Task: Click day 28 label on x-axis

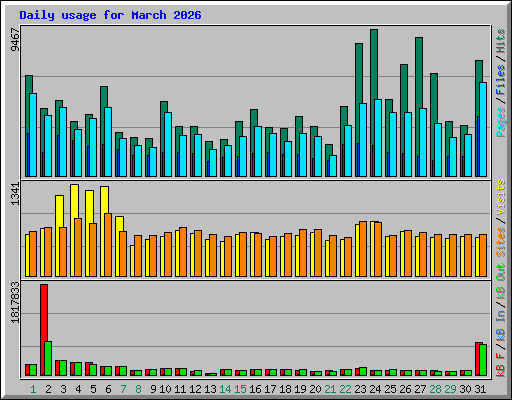Action: (435, 389)
